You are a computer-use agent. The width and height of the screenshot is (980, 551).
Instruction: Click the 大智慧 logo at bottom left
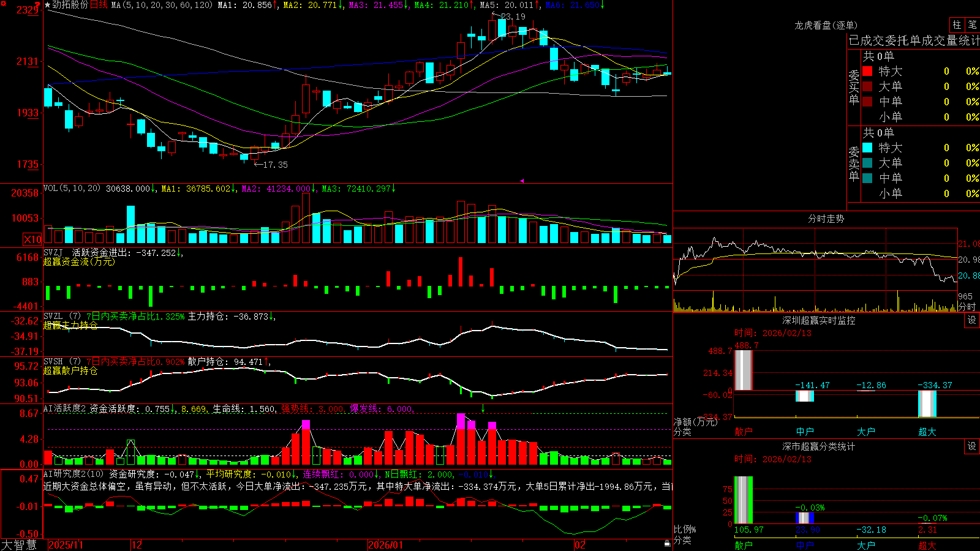[x=19, y=545]
